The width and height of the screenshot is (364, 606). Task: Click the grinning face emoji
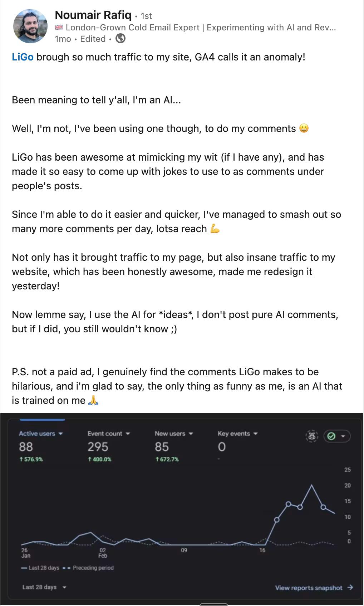coord(304,128)
